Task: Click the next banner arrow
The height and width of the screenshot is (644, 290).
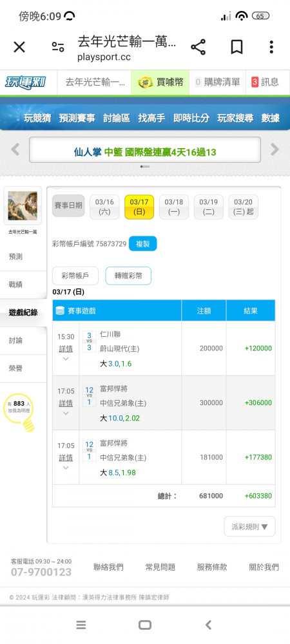Action: click(x=275, y=149)
